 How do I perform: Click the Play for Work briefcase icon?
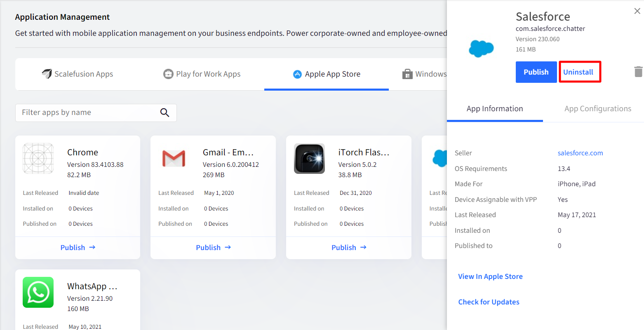[168, 74]
